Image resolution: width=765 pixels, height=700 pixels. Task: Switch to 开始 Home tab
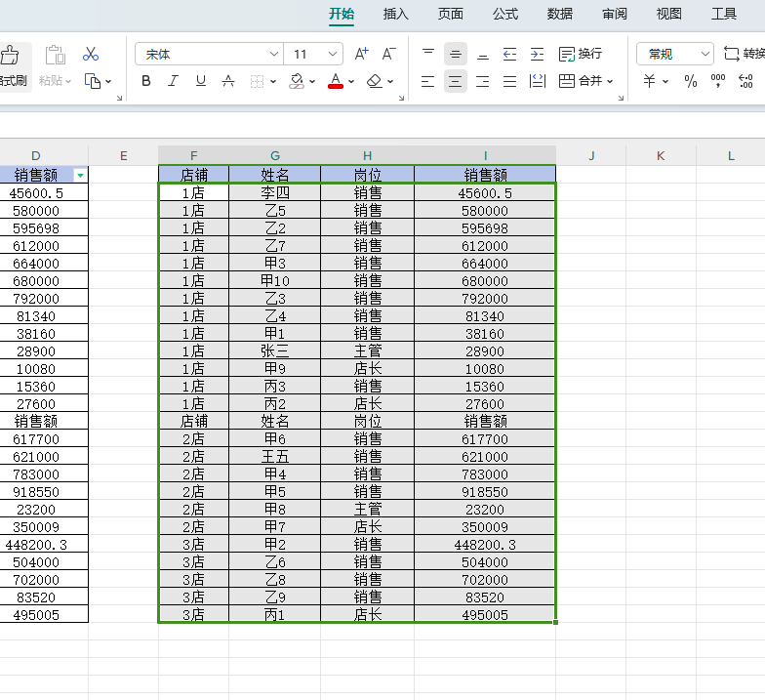tap(342, 14)
